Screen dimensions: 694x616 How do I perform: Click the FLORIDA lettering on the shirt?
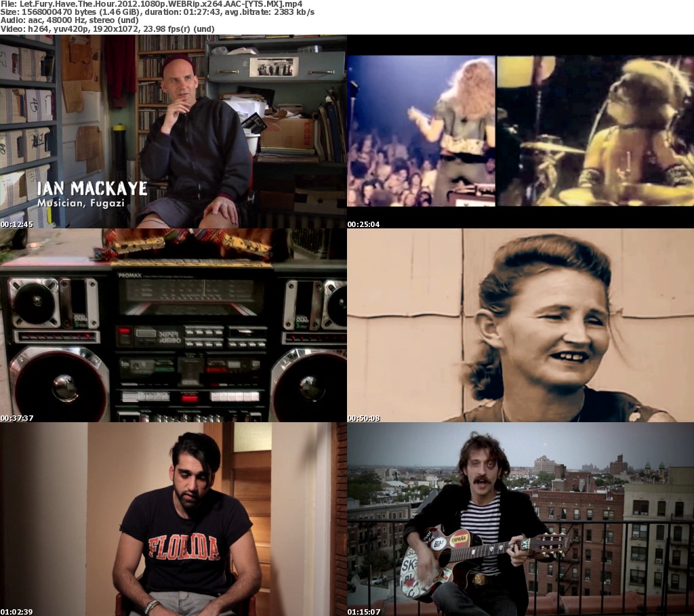tap(184, 546)
